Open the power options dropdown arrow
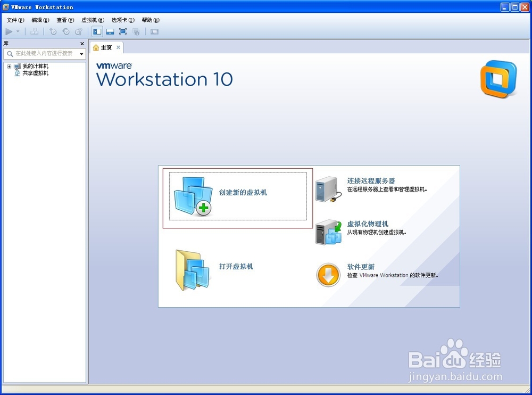The width and height of the screenshot is (532, 395). click(x=18, y=31)
